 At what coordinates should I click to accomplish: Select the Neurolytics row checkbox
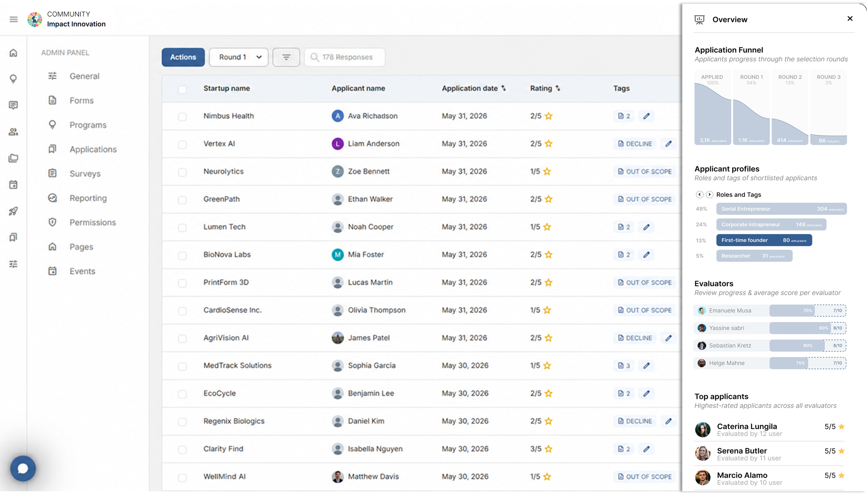click(x=182, y=172)
